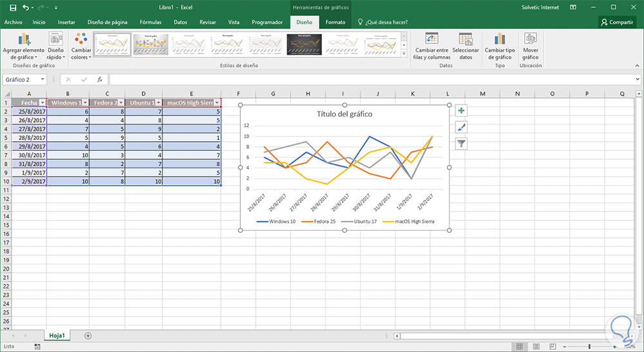Screen dimensions: 644x352
Task: Click the Windows 10 legend entry
Action: coord(276,221)
